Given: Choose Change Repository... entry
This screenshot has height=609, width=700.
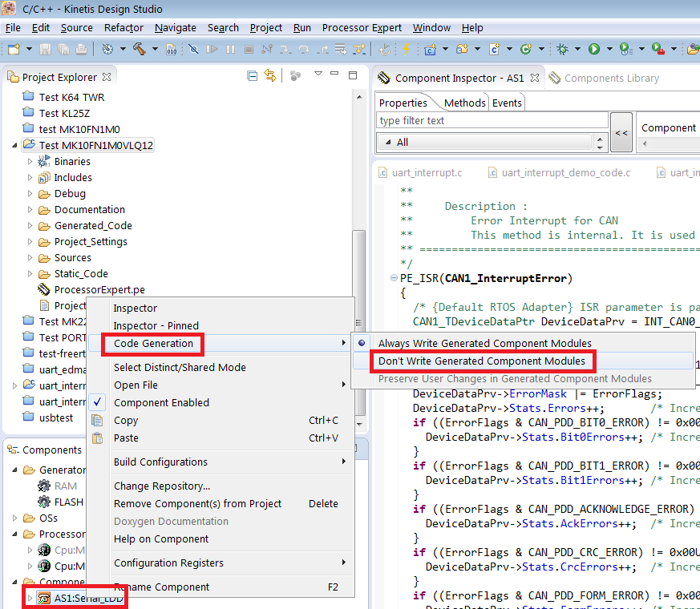Looking at the screenshot, I should pyautogui.click(x=162, y=486).
